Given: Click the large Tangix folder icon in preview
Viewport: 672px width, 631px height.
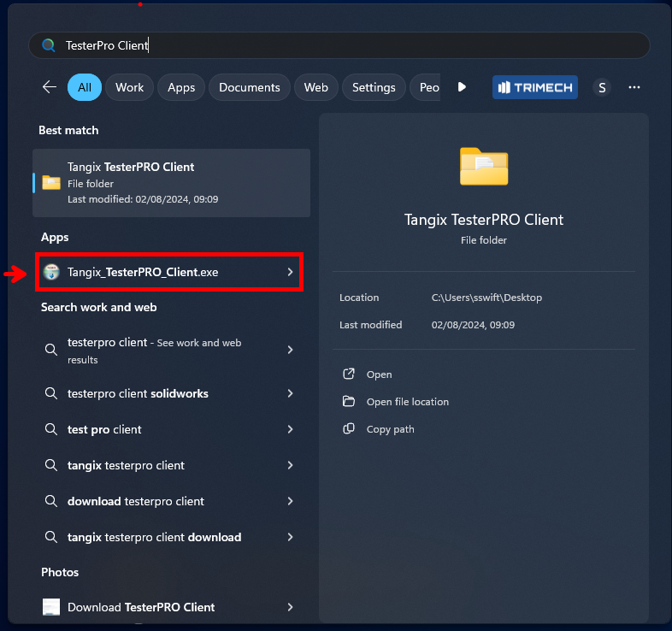Looking at the screenshot, I should [x=483, y=166].
